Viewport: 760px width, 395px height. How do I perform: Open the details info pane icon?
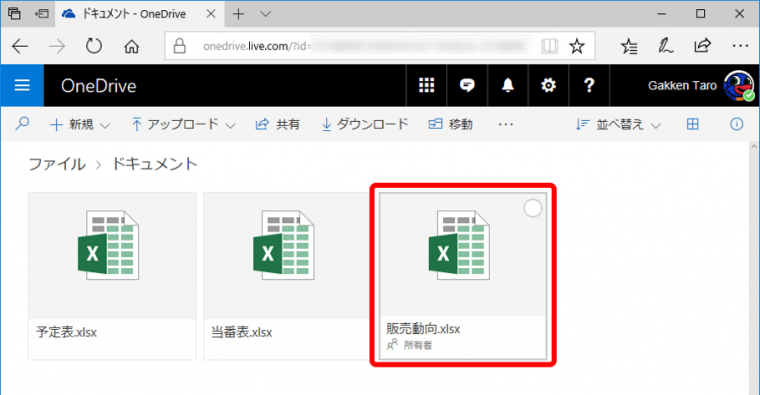[736, 124]
